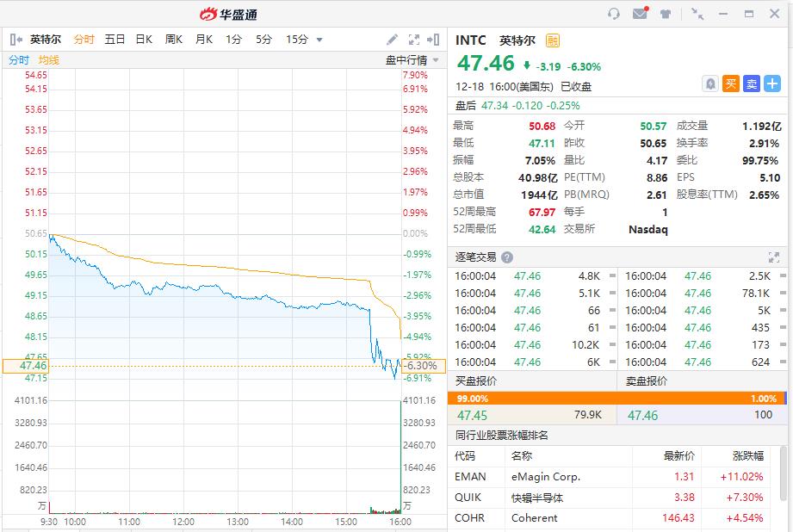Image resolution: width=793 pixels, height=532 pixels.
Task: Click 52周最高 value 67.97
Action: coord(542,213)
